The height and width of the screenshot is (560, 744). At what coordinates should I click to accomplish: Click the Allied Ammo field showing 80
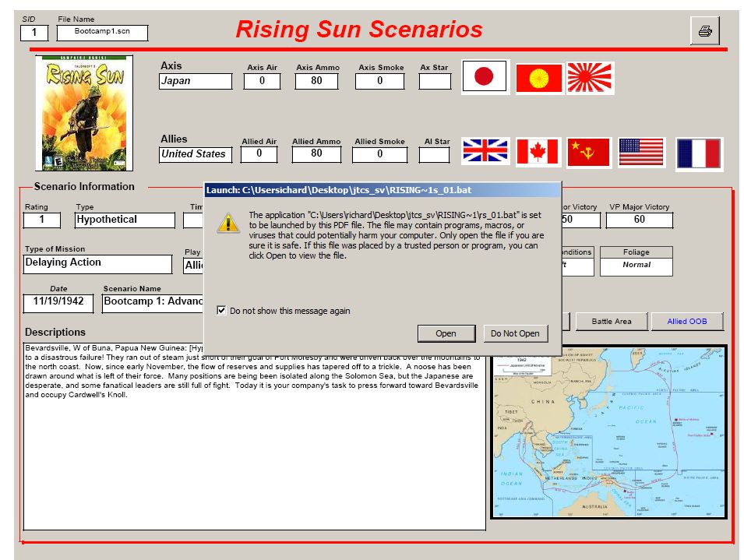click(x=316, y=154)
